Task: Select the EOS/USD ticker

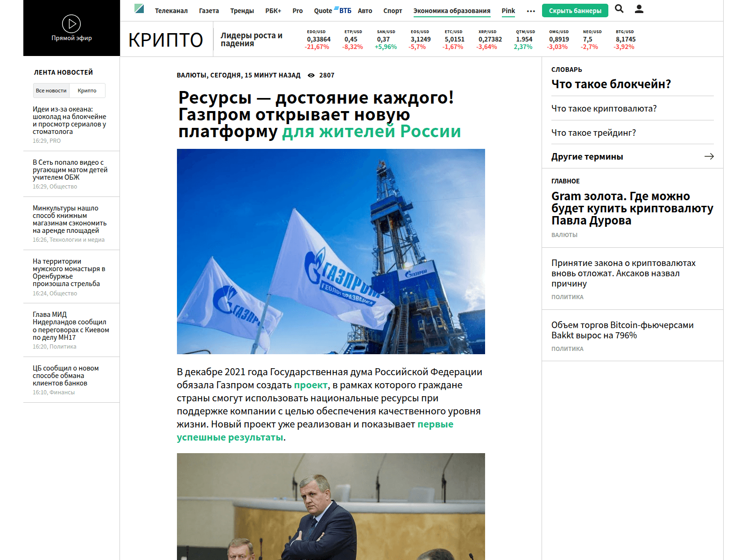Action: (x=419, y=40)
